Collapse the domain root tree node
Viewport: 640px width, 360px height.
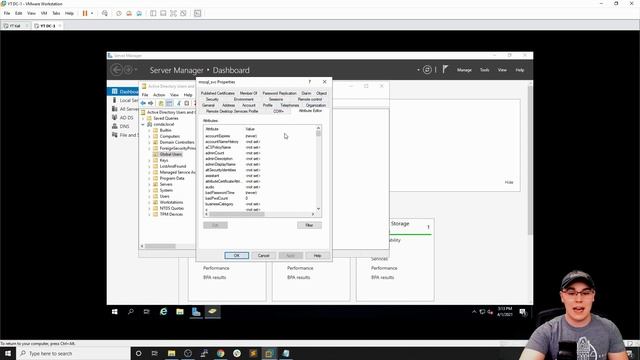(x=143, y=124)
